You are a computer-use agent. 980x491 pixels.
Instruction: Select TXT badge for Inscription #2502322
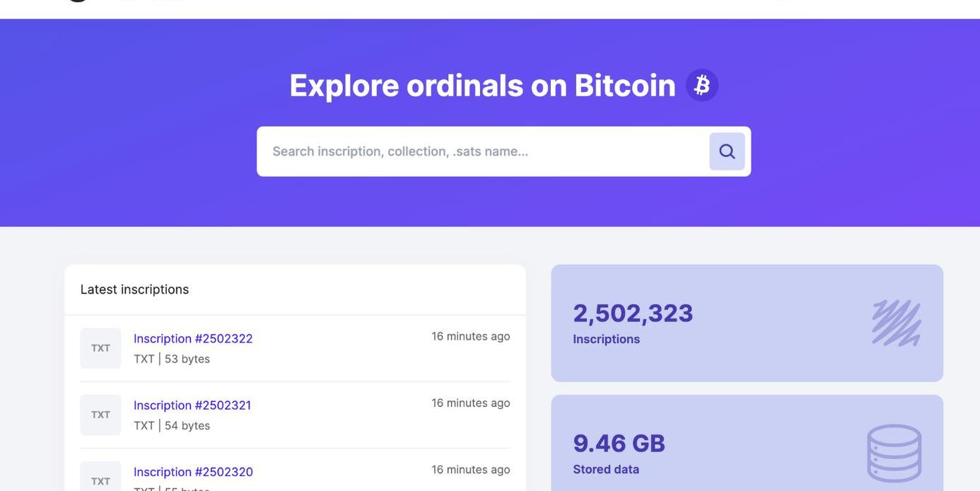(x=100, y=348)
